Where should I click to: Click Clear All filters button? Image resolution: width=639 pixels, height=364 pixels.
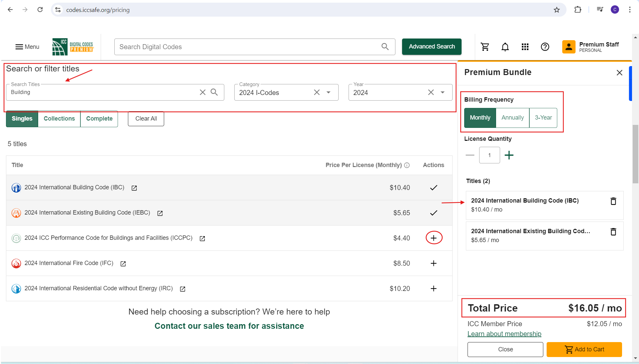[x=146, y=119]
